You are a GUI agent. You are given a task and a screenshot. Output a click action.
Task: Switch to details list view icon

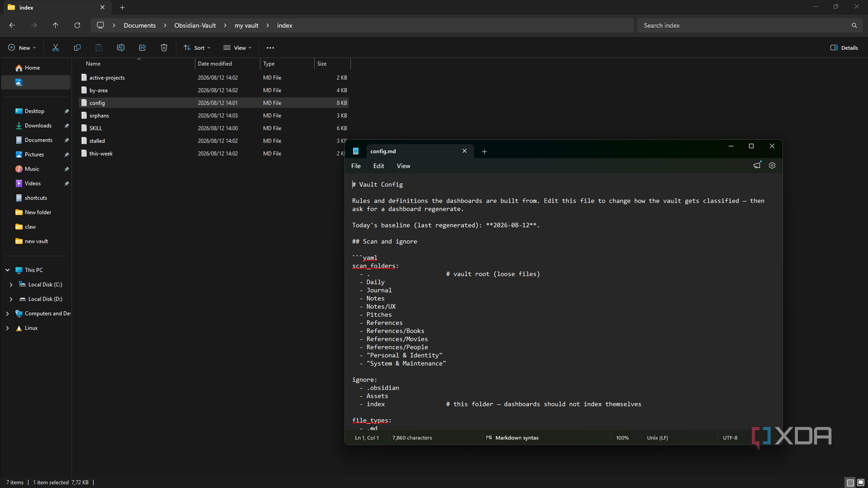click(850, 482)
